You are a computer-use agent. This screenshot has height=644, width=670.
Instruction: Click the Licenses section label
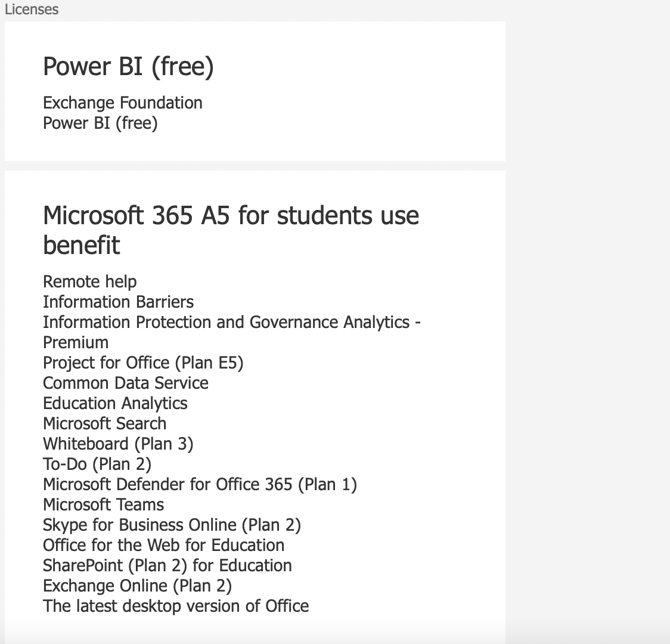pos(32,10)
